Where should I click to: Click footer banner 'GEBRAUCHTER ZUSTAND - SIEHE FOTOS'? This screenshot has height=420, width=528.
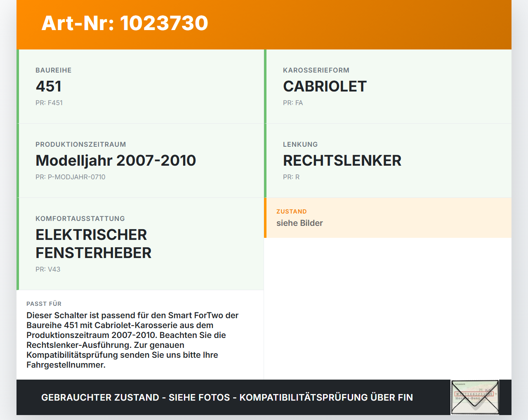click(227, 397)
